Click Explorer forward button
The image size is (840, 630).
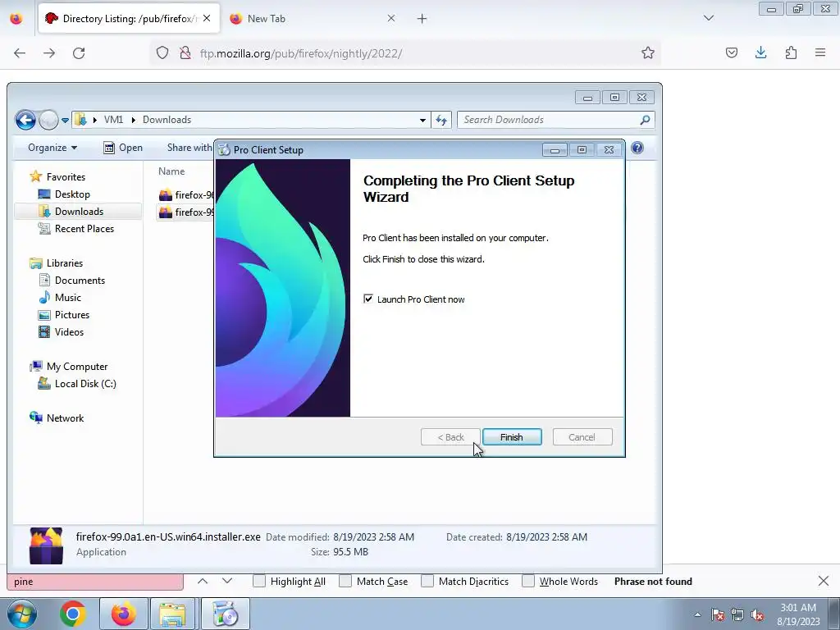coord(48,120)
